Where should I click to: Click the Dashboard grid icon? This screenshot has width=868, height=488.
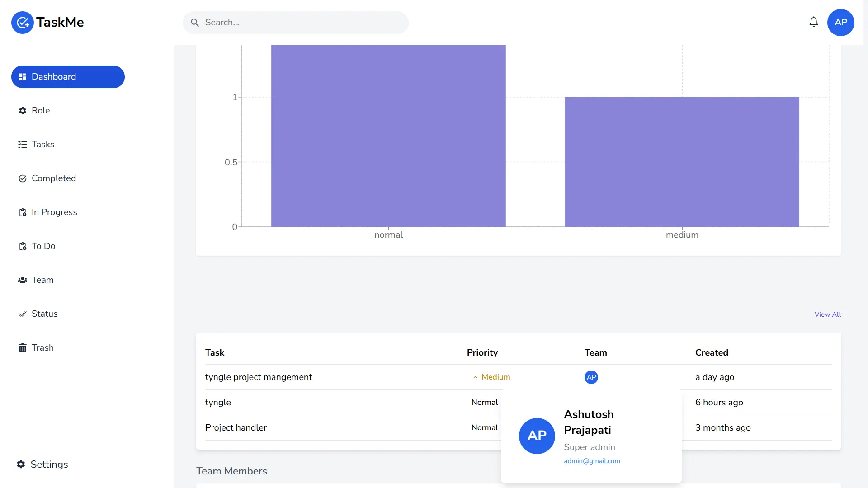click(23, 77)
